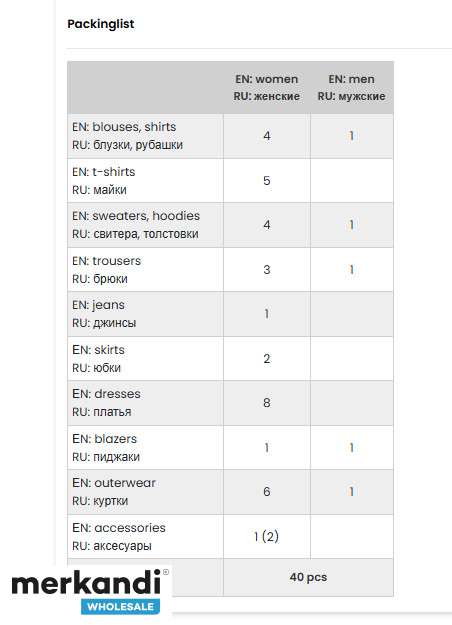
Task: Select the outerwear row label
Action: pyautogui.click(x=114, y=491)
